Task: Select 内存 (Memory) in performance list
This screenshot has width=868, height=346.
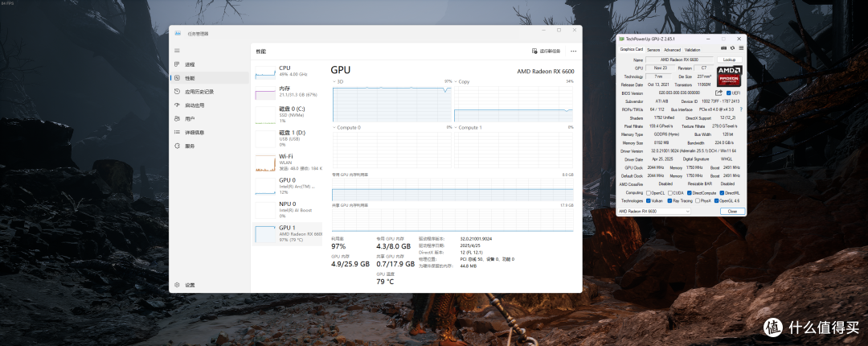Action: [x=287, y=92]
